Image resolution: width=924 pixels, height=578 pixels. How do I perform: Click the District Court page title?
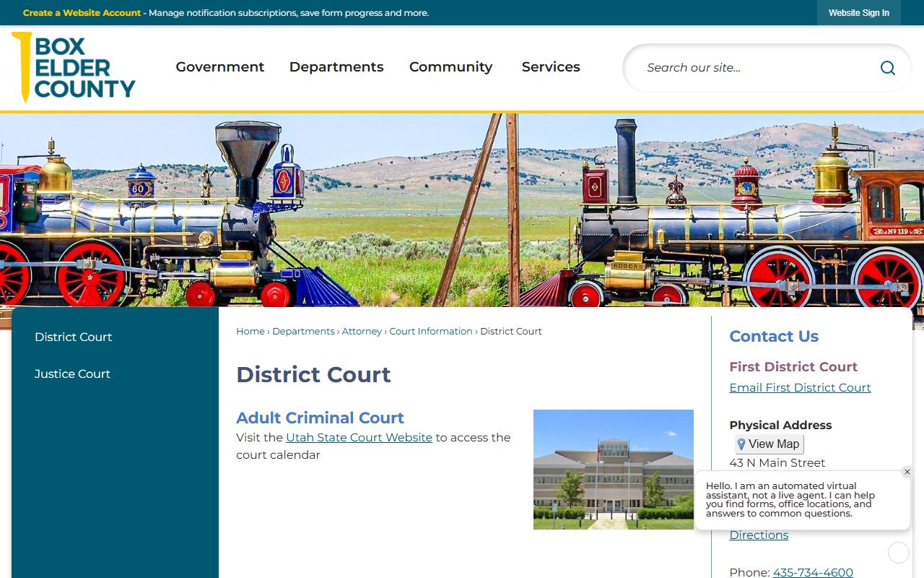click(313, 374)
